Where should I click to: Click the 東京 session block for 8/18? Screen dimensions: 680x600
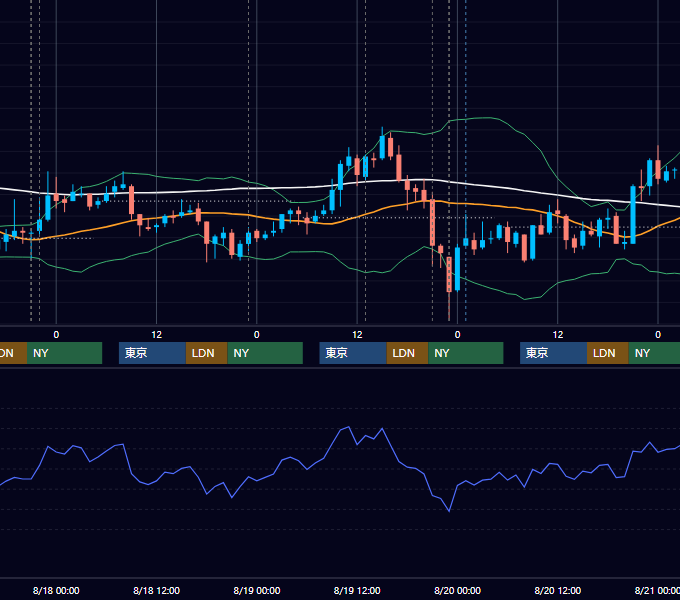point(153,353)
